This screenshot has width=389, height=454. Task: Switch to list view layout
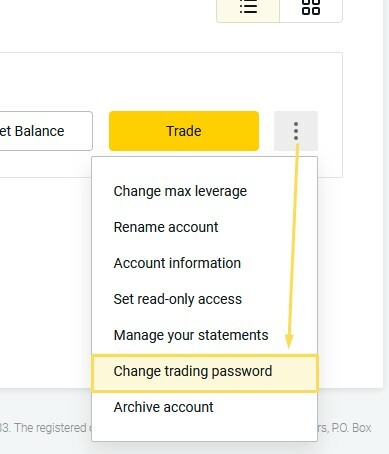coord(248,8)
